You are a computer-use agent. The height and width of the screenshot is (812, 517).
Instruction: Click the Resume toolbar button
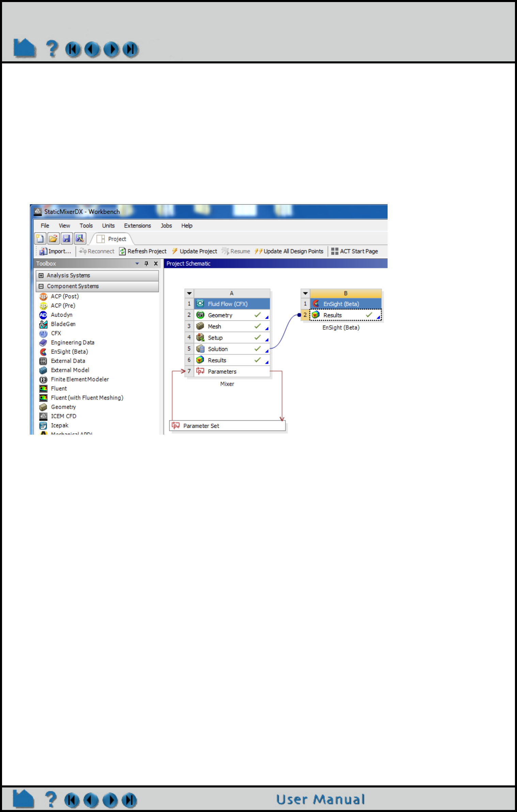point(236,251)
